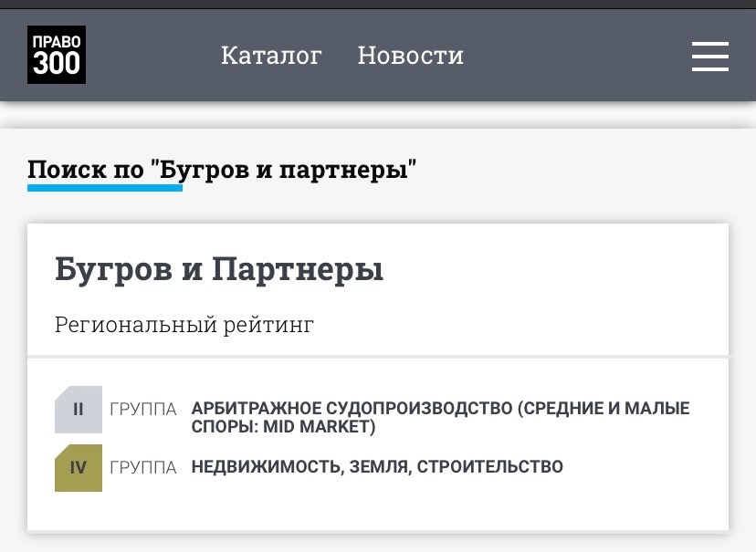
Task: Click the ГРУППА label beside the II badge
Action: click(x=143, y=410)
